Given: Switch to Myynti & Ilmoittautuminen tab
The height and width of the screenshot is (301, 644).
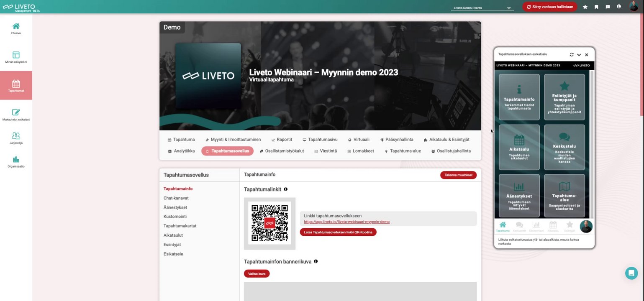Looking at the screenshot, I should click(x=233, y=140).
